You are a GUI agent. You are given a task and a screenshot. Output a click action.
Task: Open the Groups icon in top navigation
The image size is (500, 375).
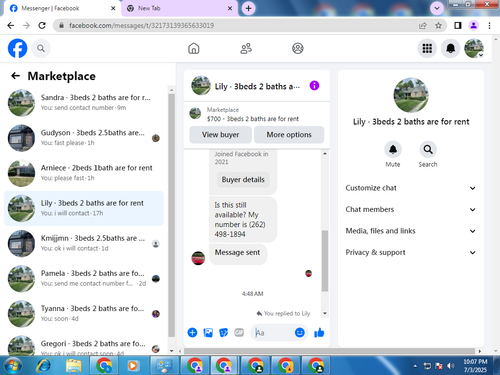point(298,49)
